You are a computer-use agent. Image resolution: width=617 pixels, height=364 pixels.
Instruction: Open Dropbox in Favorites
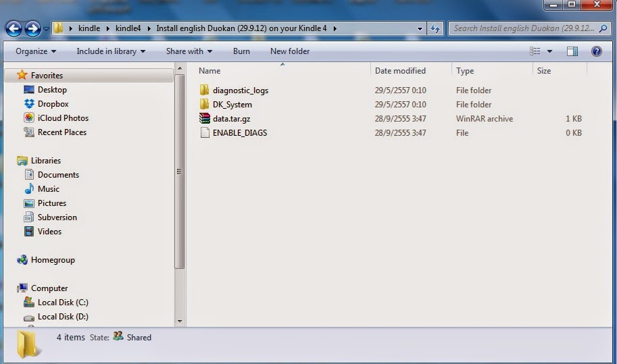(53, 104)
